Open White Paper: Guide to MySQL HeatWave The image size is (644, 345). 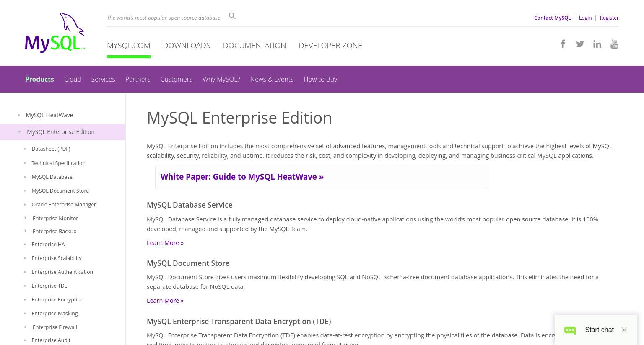[x=242, y=177]
